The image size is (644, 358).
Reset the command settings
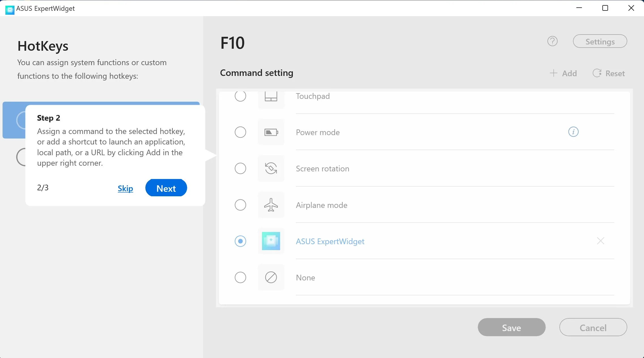609,73
